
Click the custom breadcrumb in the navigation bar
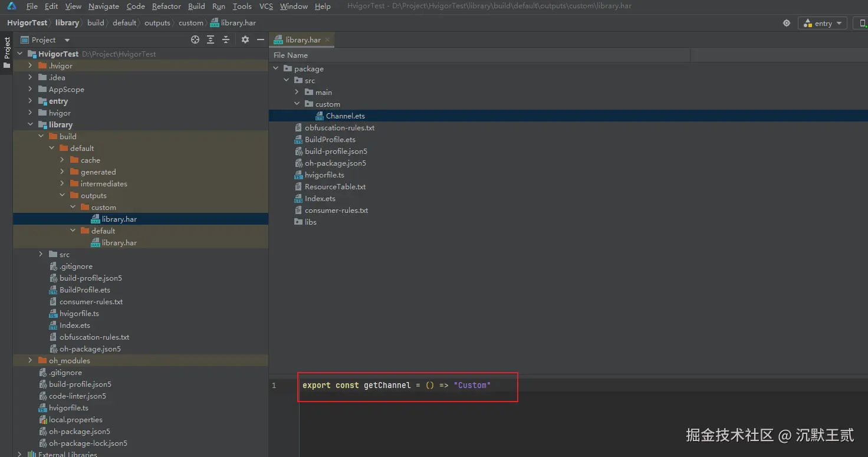click(x=190, y=22)
